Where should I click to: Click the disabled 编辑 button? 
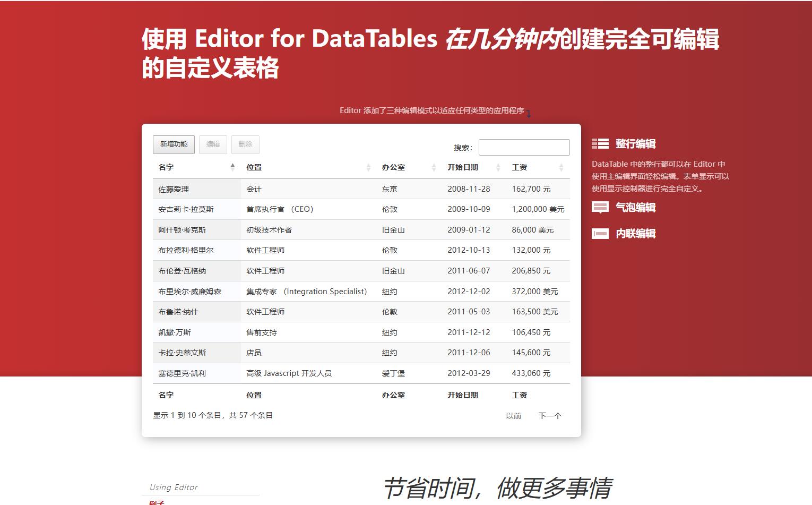point(213,144)
